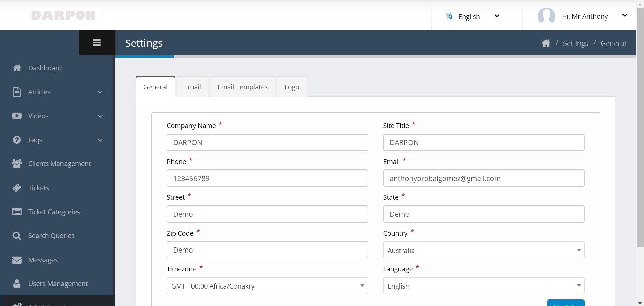Click the Ticket Categories list icon
The image size is (644, 306).
17,212
